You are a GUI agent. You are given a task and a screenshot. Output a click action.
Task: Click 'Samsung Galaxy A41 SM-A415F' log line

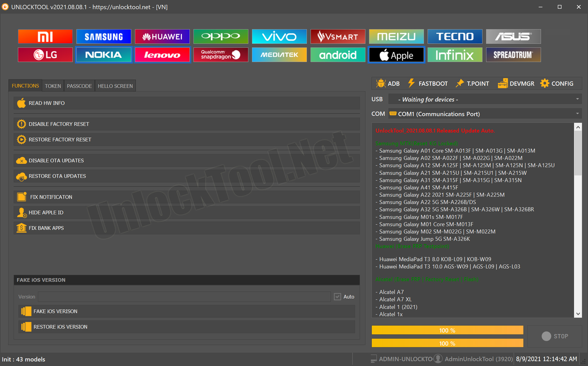pyautogui.click(x=416, y=187)
